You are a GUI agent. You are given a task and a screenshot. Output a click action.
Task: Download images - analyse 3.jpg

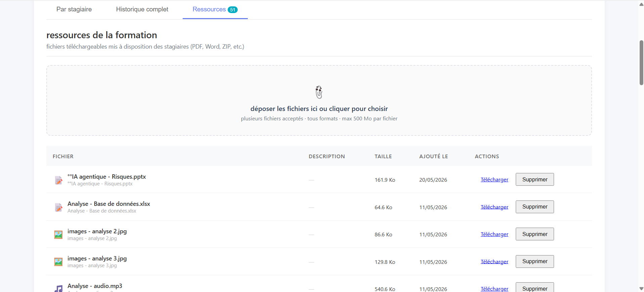[x=494, y=262]
